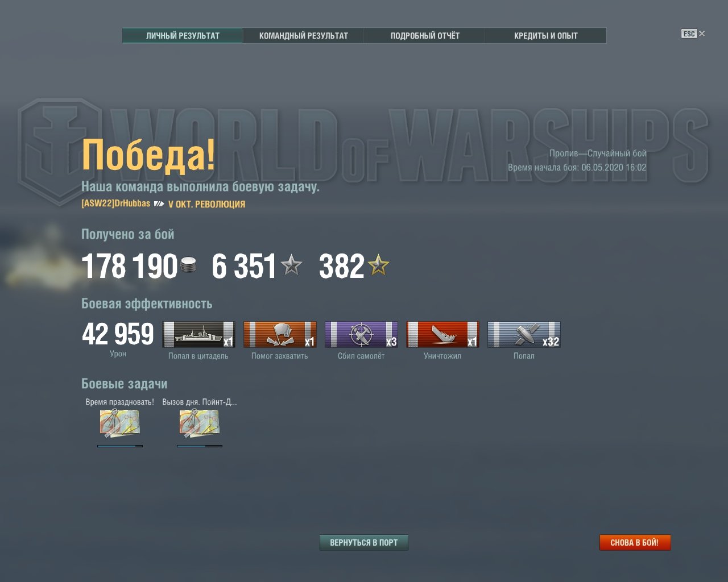Open the 'Подробный отчёт' tab
Viewport: 728px width, 582px height.
425,35
